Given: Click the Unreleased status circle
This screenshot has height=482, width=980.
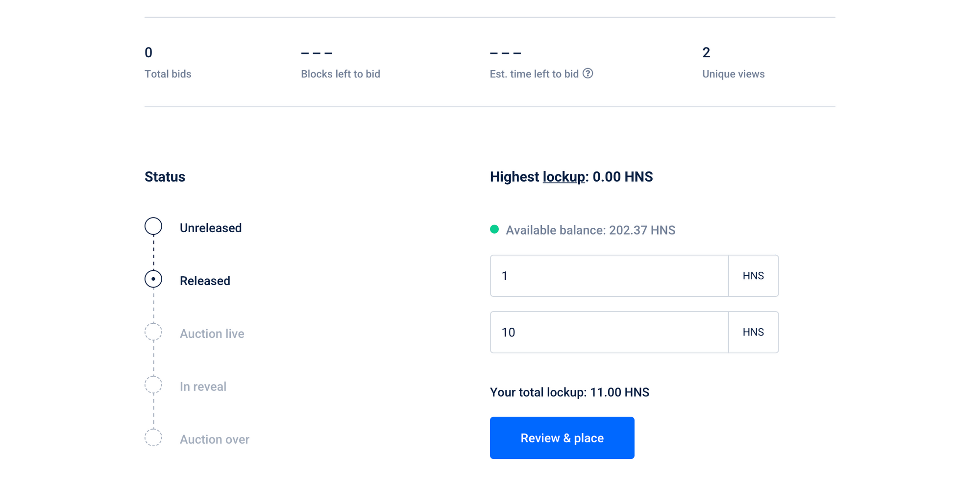Looking at the screenshot, I should (x=154, y=227).
